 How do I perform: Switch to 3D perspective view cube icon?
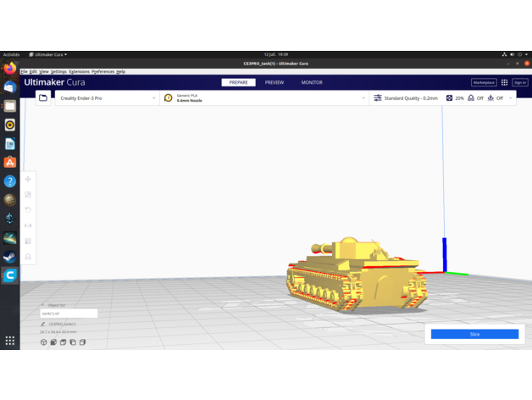pyautogui.click(x=44, y=342)
